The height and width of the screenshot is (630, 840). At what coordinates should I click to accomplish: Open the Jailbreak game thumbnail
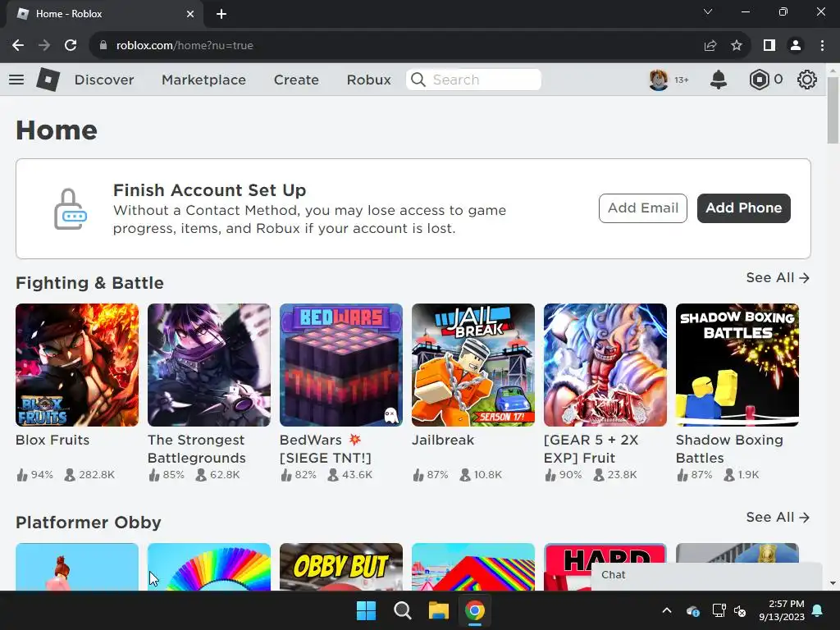click(473, 365)
